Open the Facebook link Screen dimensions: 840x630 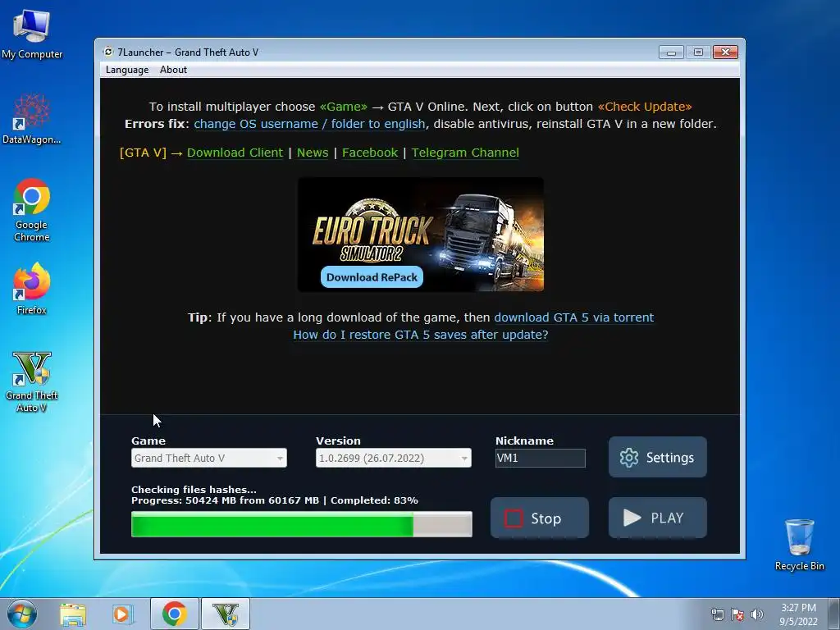click(x=370, y=153)
